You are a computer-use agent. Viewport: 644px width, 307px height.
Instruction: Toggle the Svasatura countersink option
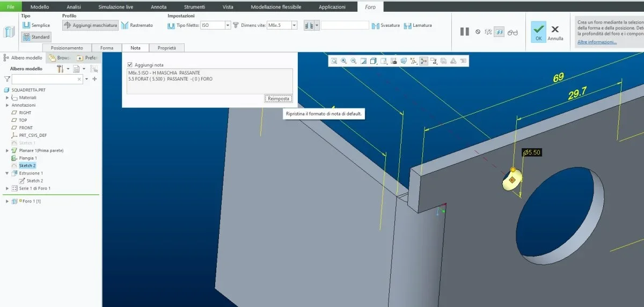tap(386, 25)
